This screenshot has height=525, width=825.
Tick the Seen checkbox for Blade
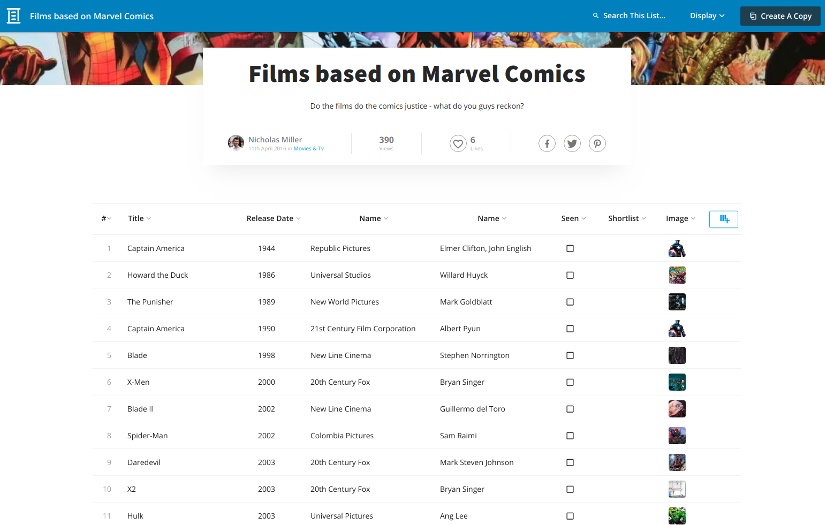[570, 355]
